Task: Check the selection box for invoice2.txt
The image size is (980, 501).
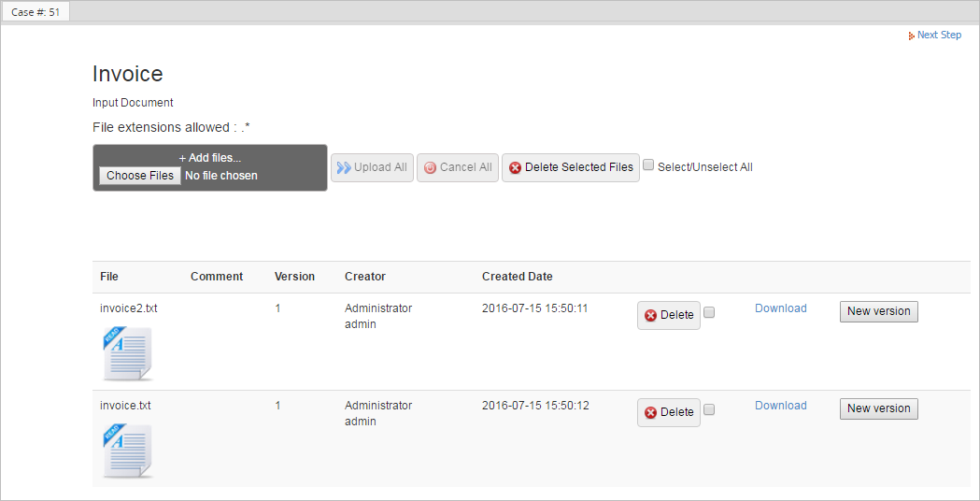Action: (709, 313)
